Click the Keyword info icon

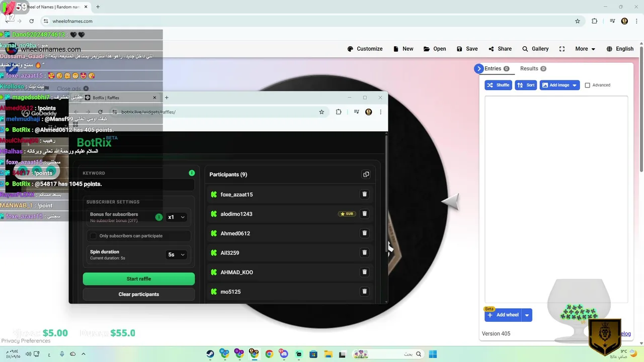point(192,173)
